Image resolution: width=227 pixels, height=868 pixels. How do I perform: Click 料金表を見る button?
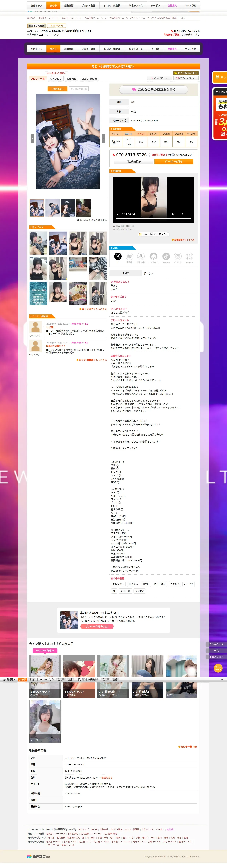[x=133, y=161]
